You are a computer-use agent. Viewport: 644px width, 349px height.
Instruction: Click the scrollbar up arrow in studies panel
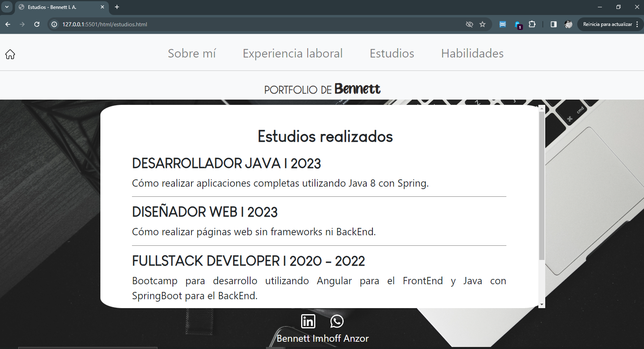click(x=542, y=109)
